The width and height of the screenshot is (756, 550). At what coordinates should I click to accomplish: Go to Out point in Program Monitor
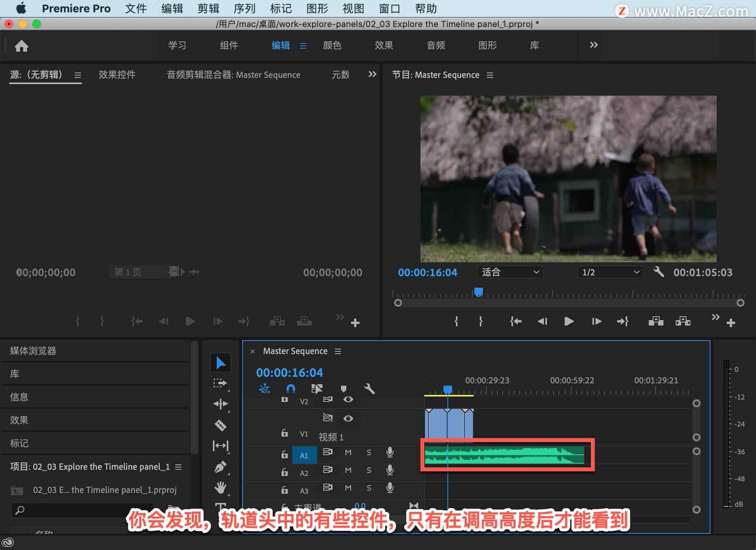(623, 322)
